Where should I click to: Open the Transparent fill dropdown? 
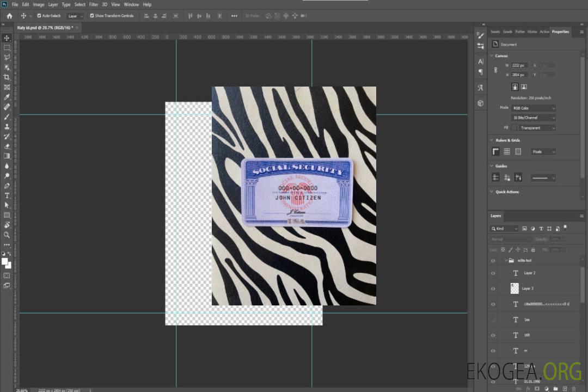pyautogui.click(x=537, y=128)
